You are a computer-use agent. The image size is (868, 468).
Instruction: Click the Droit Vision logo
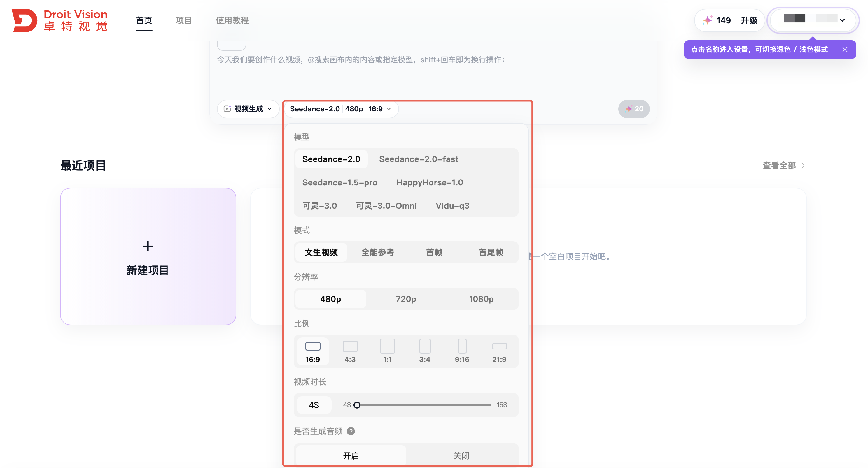point(59,20)
